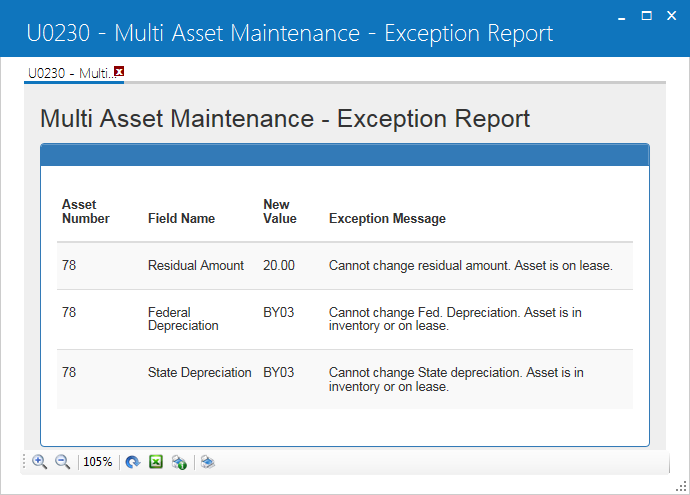Click the New Value column header

[x=280, y=211]
